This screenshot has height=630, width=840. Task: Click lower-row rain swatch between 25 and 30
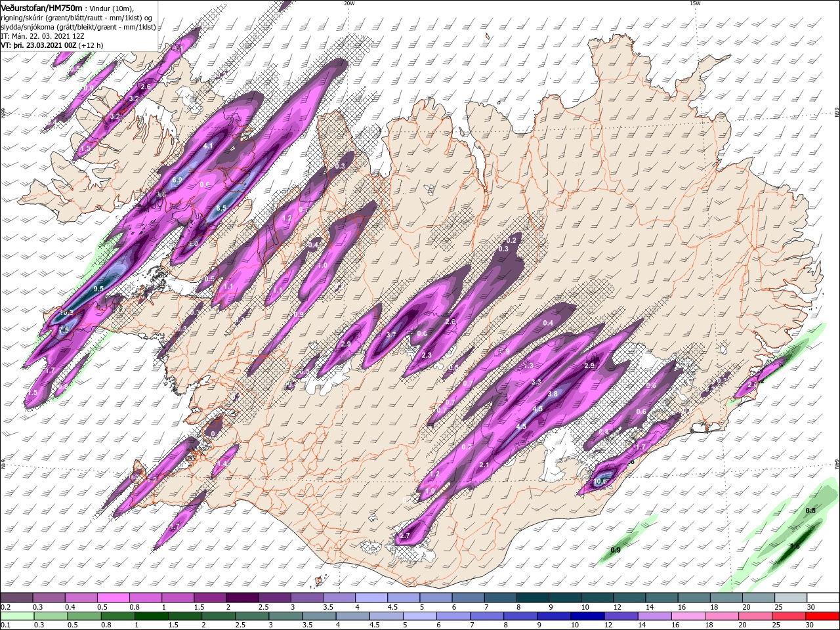pos(789,616)
